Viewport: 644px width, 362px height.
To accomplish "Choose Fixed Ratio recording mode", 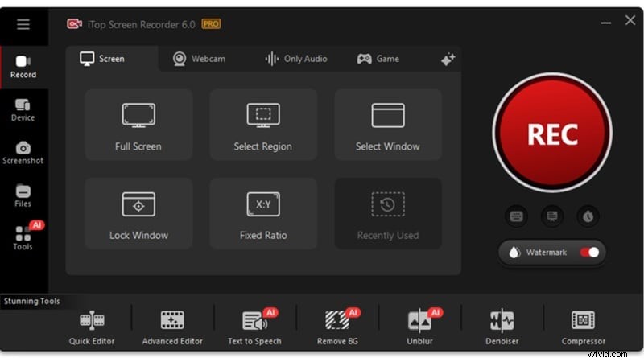I will tap(263, 213).
